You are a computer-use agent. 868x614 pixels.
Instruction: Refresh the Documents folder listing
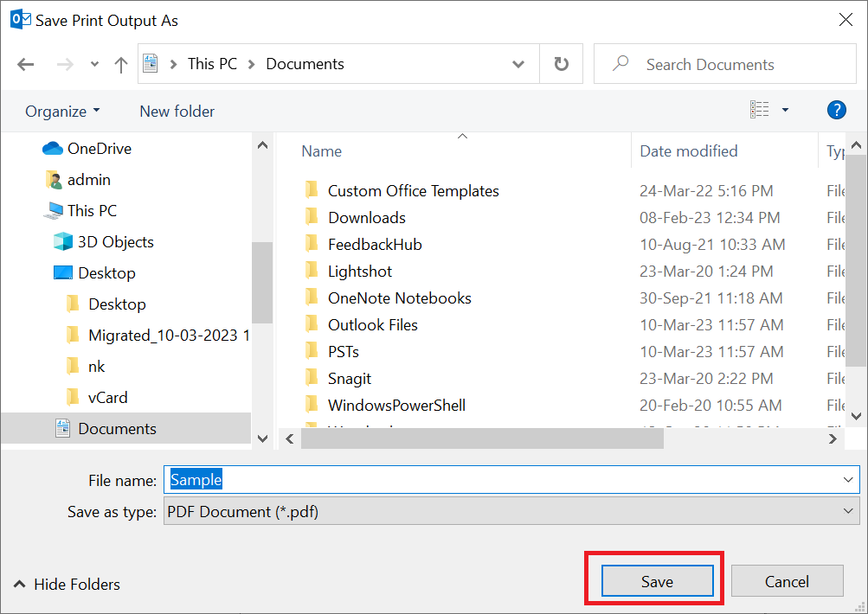562,64
